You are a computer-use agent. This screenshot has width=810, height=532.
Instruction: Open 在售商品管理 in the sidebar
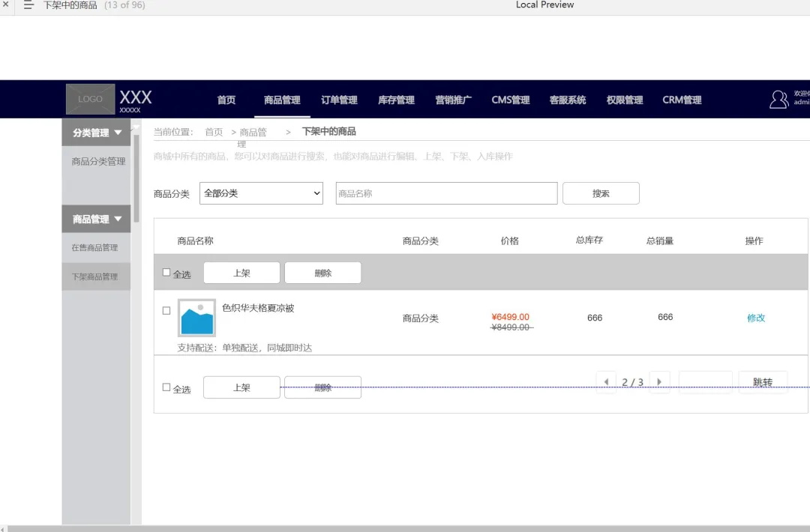coord(94,248)
